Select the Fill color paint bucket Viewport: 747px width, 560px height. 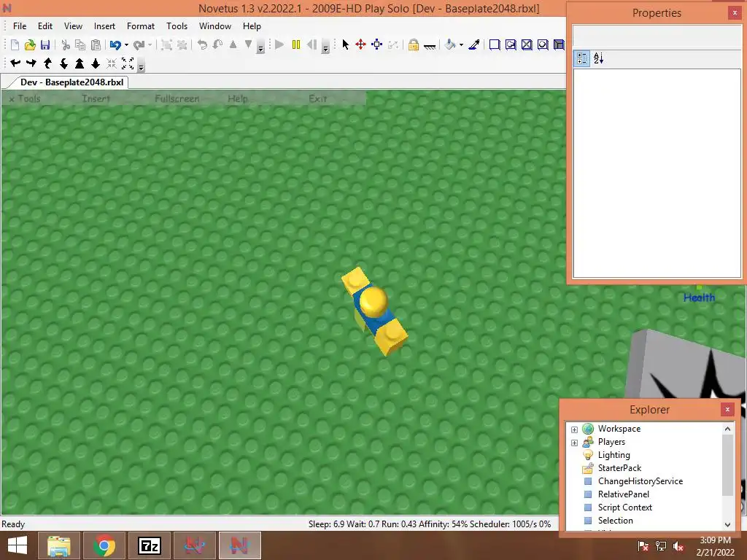449,44
